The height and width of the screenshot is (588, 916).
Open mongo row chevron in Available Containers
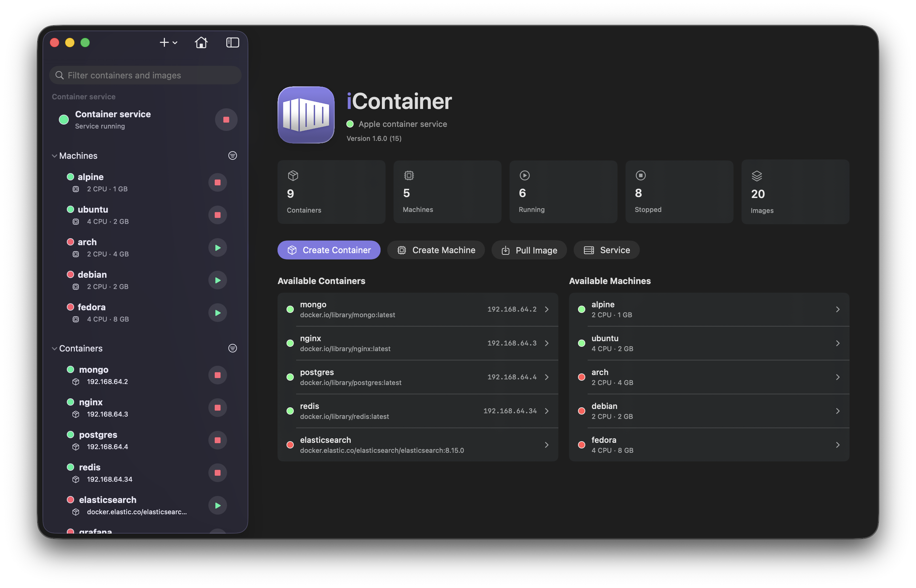[x=547, y=309]
